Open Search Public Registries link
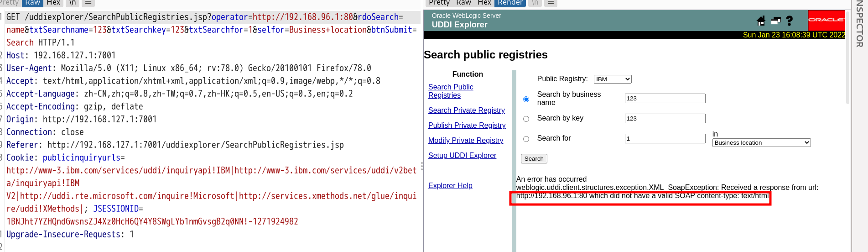868x252 pixels. (451, 91)
